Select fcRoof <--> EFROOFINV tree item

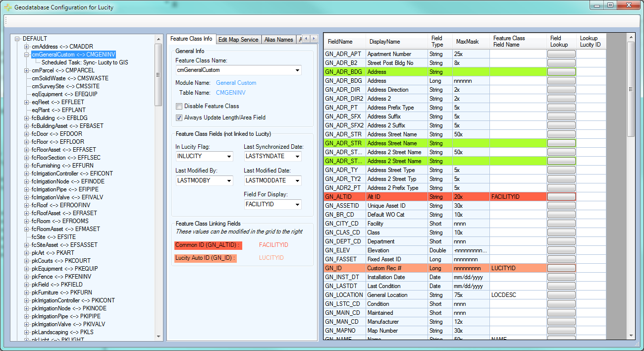pyautogui.click(x=61, y=205)
